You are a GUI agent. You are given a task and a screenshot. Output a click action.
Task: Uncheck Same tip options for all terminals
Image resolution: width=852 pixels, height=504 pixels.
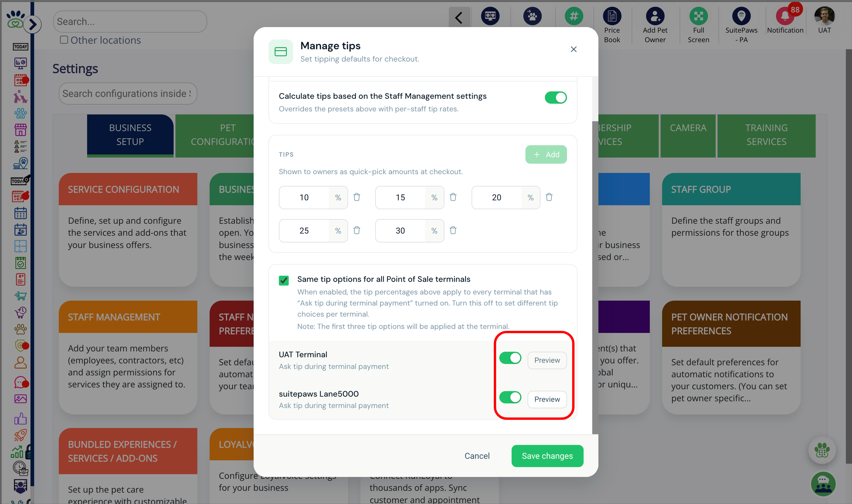(x=284, y=280)
